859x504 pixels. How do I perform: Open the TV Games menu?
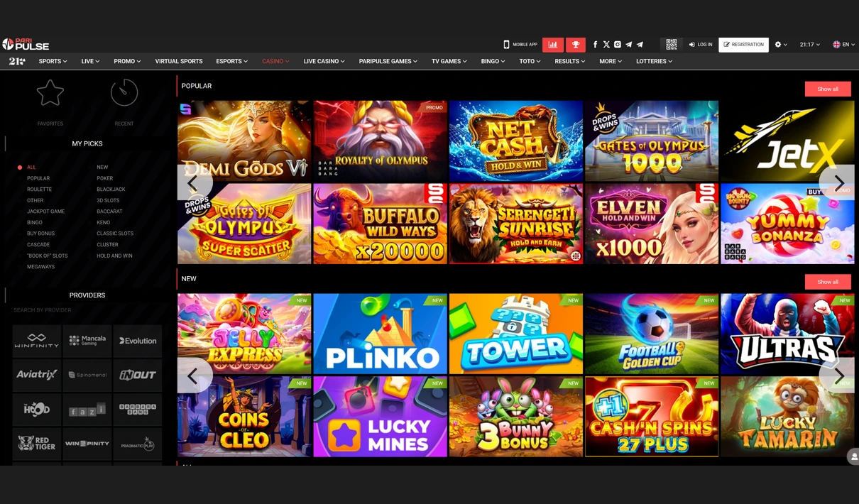pyautogui.click(x=449, y=62)
